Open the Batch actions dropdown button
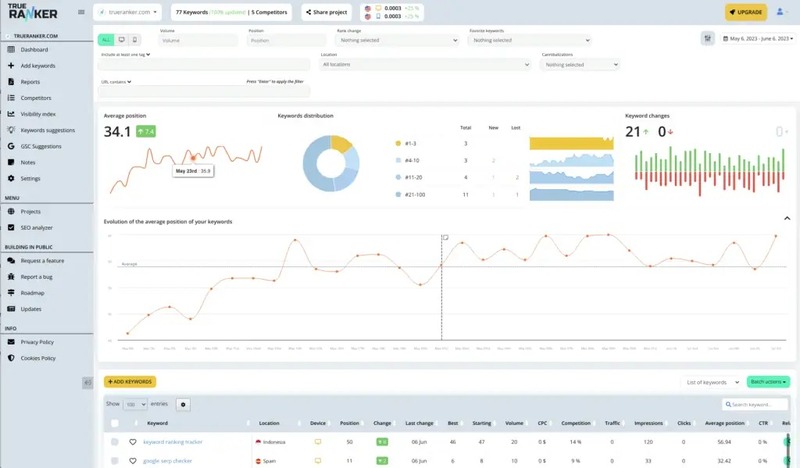This screenshot has width=800, height=468. point(768,382)
